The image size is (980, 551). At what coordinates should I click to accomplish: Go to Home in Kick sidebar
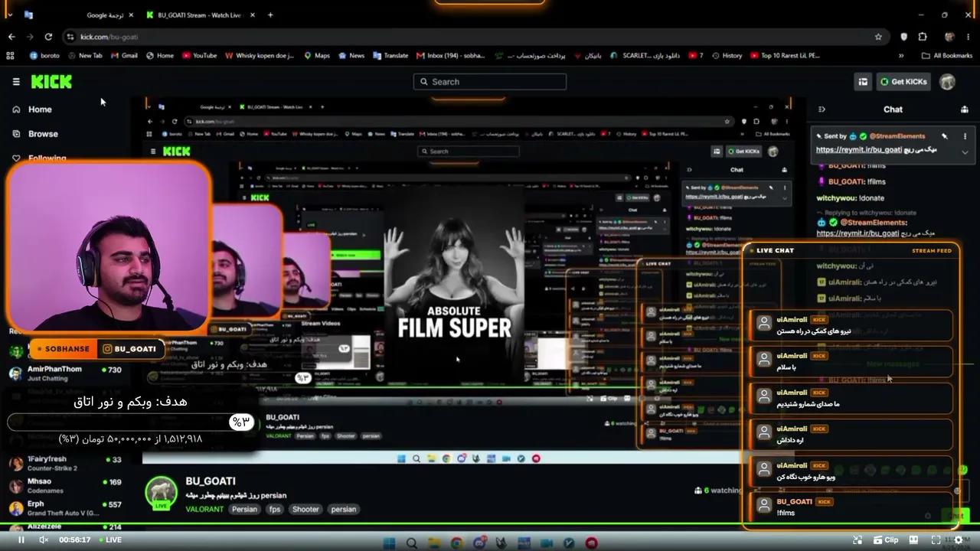point(32,109)
